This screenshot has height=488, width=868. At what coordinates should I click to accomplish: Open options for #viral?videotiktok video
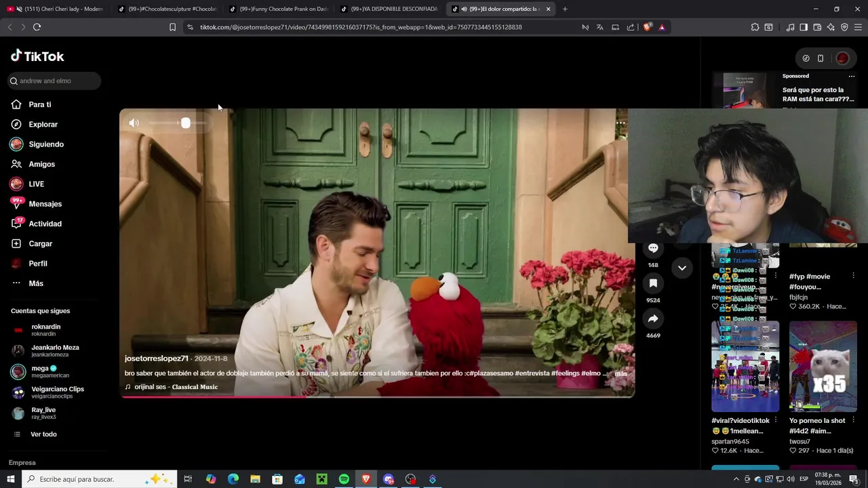tap(776, 420)
